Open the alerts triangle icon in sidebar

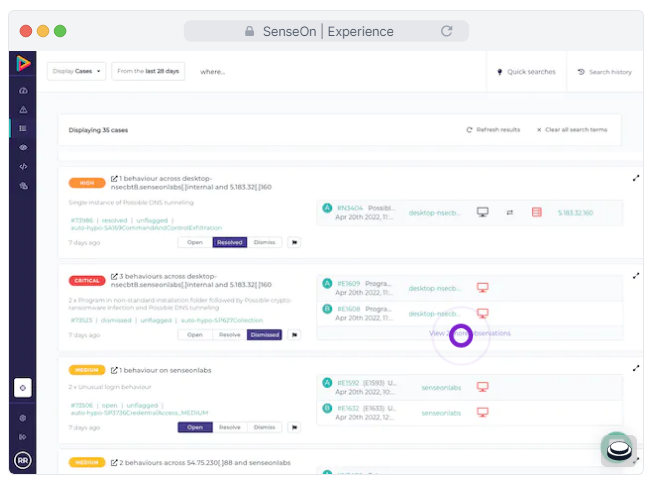(x=23, y=110)
